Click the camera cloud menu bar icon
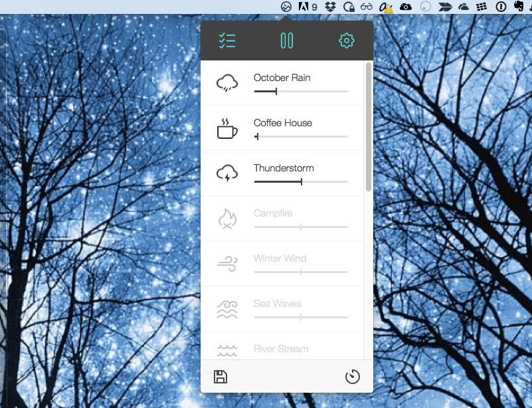Image resolution: width=532 pixels, height=408 pixels. pos(405,7)
